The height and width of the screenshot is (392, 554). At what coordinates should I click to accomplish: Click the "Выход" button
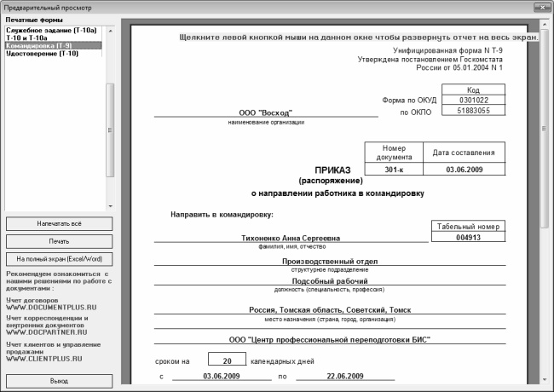pyautogui.click(x=58, y=381)
